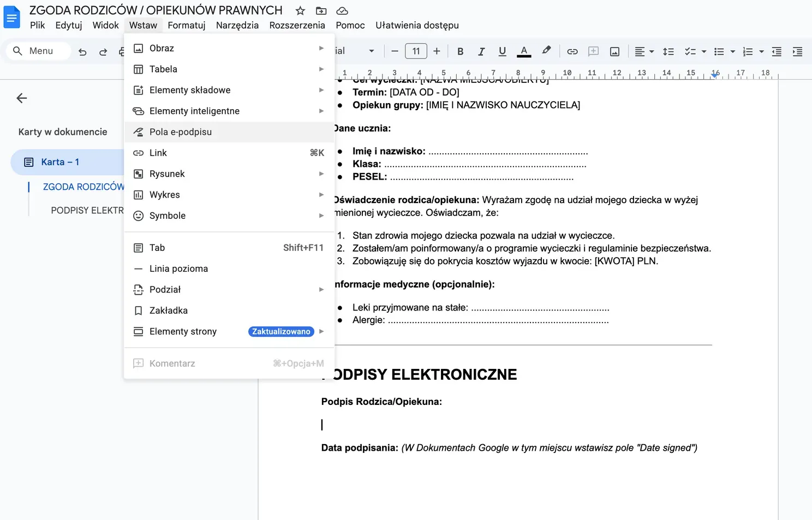Open the Widok menu

(105, 25)
